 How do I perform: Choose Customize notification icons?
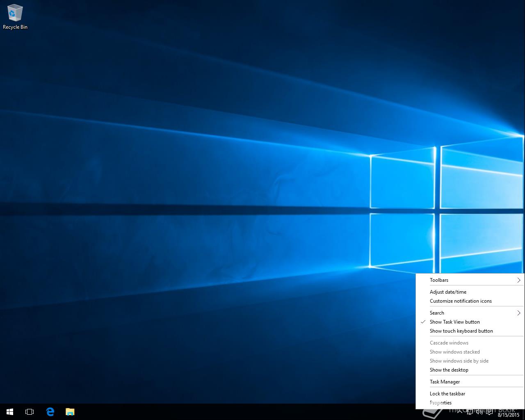[x=470, y=301]
